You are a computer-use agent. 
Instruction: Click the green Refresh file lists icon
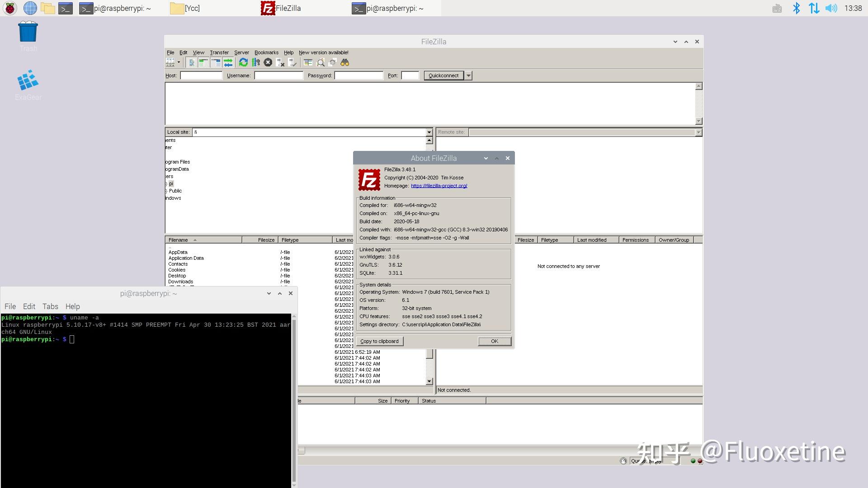pos(244,62)
